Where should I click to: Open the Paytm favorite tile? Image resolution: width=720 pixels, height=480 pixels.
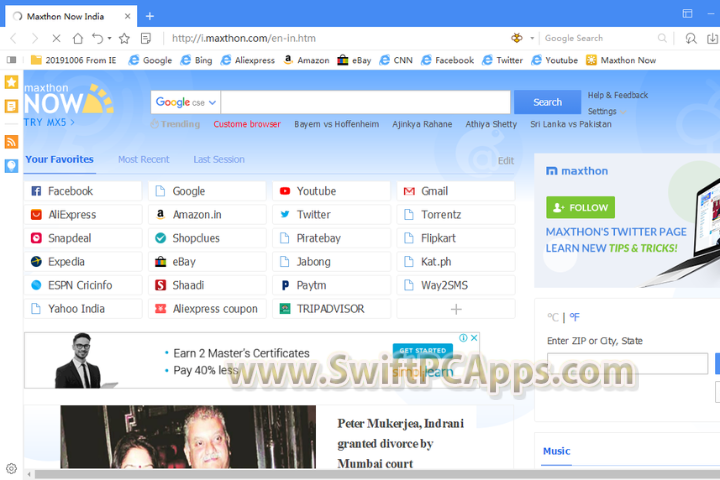click(332, 285)
